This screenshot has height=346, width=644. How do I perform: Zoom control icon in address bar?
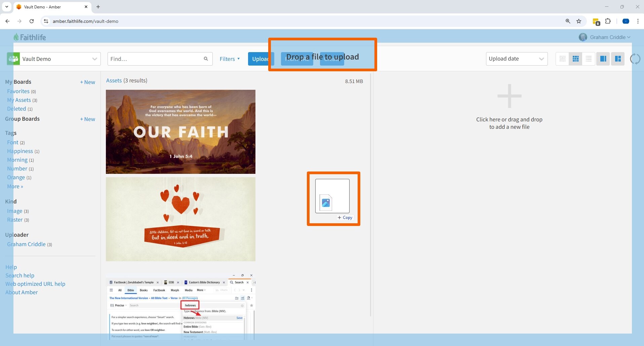[568, 21]
